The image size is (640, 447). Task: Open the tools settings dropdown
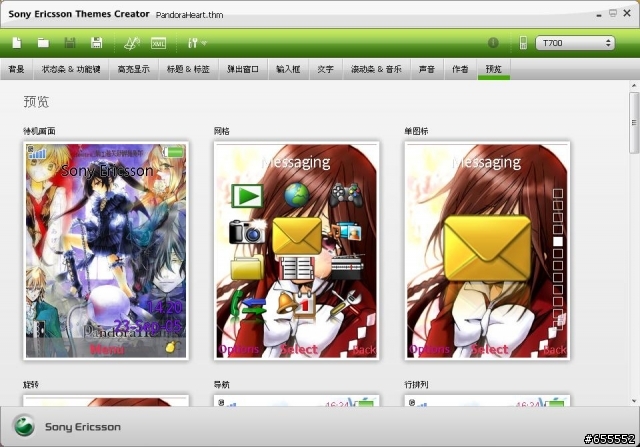pos(197,43)
